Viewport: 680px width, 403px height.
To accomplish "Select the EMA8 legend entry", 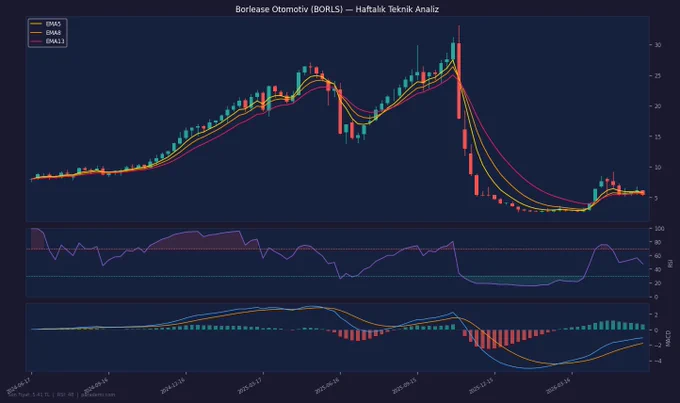I will pyautogui.click(x=47, y=33).
